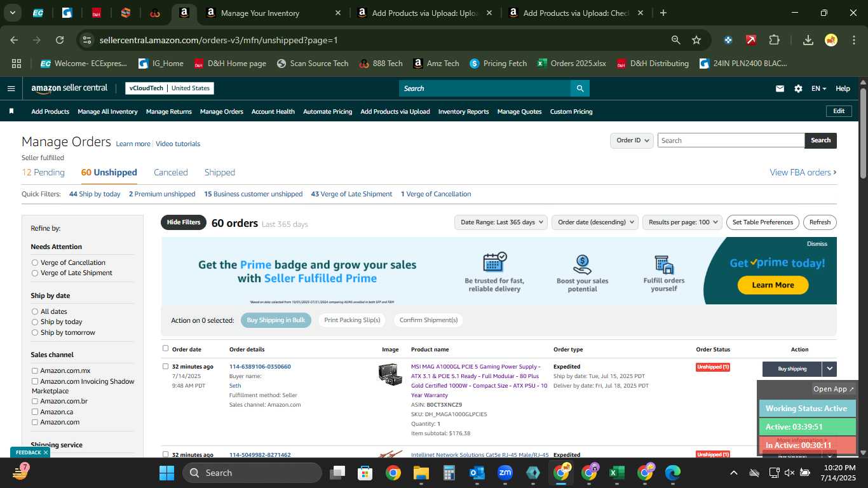Screen dimensions: 868x488
Task: Go back with browser back arrow
Action: 14,40
